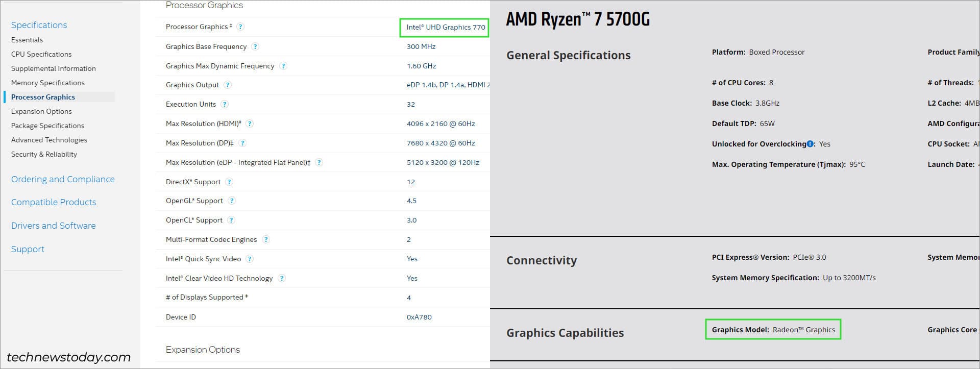980x369 pixels.
Task: Click the Intel Clear Video HD Technology help icon
Action: point(282,278)
